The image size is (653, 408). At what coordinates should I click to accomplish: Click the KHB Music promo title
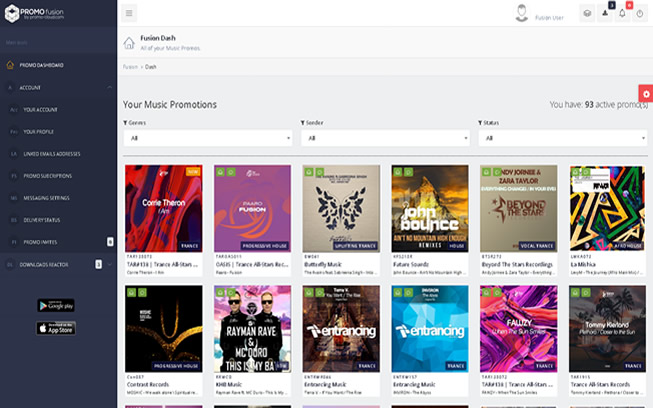click(229, 384)
